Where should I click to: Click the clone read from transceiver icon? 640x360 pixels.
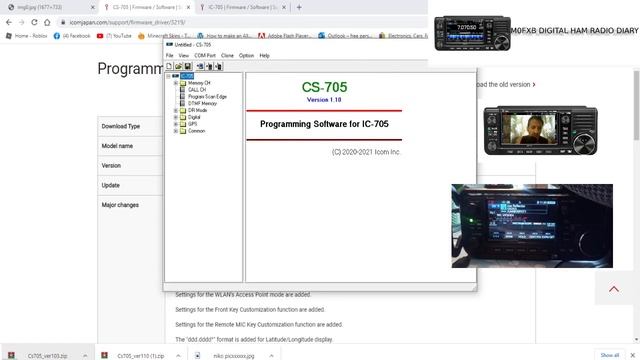(x=209, y=66)
